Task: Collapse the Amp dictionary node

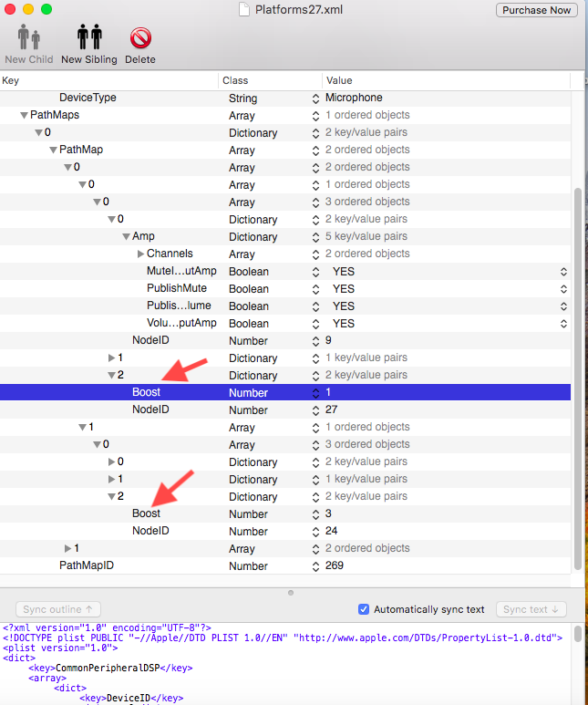Action: (127, 237)
